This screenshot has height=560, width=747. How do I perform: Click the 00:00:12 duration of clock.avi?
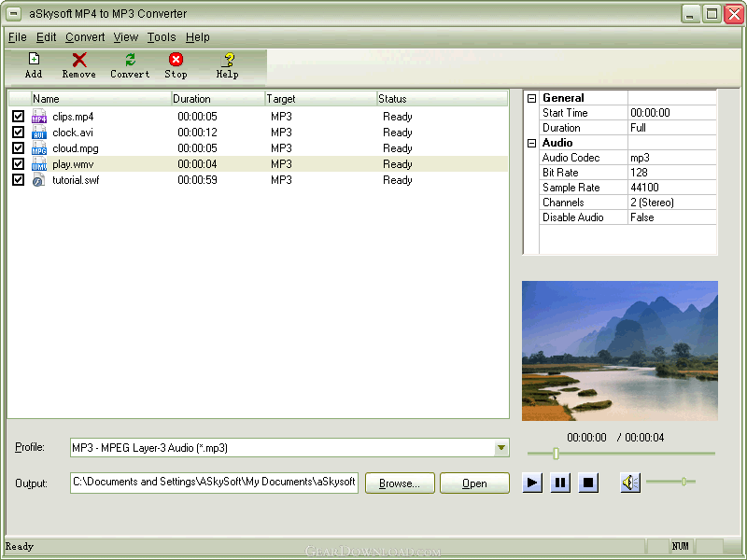coord(197,132)
